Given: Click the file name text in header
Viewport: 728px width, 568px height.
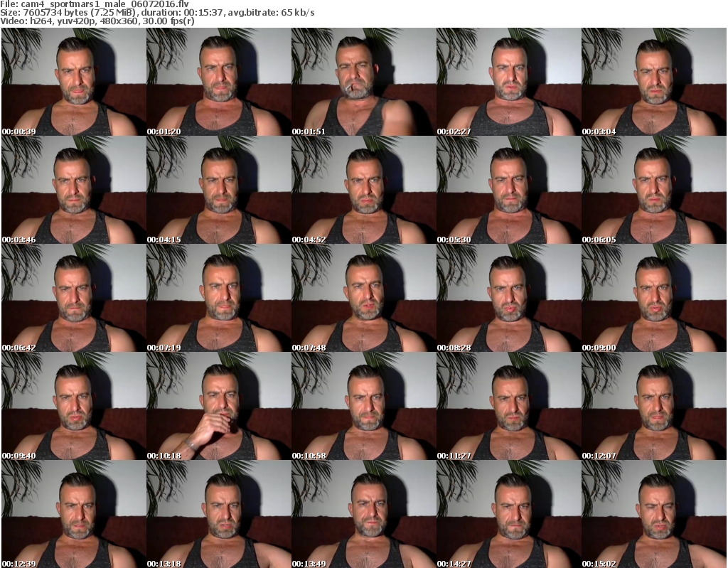Looking at the screenshot, I should pyautogui.click(x=94, y=4).
